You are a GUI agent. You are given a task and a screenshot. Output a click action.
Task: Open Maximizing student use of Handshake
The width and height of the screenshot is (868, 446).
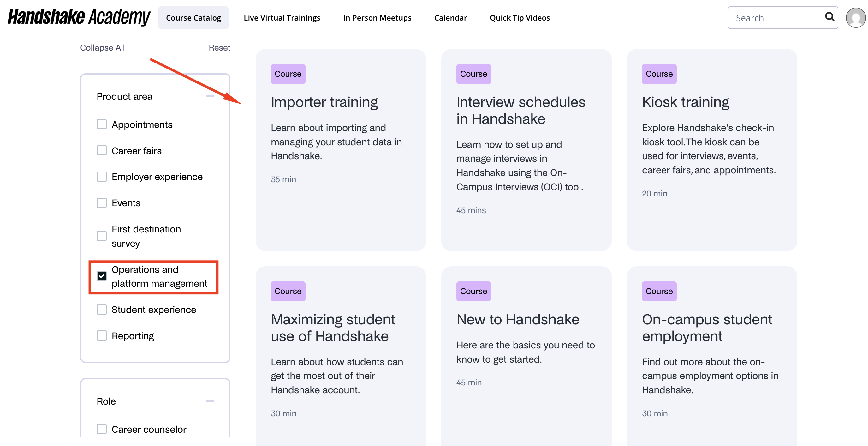click(333, 328)
